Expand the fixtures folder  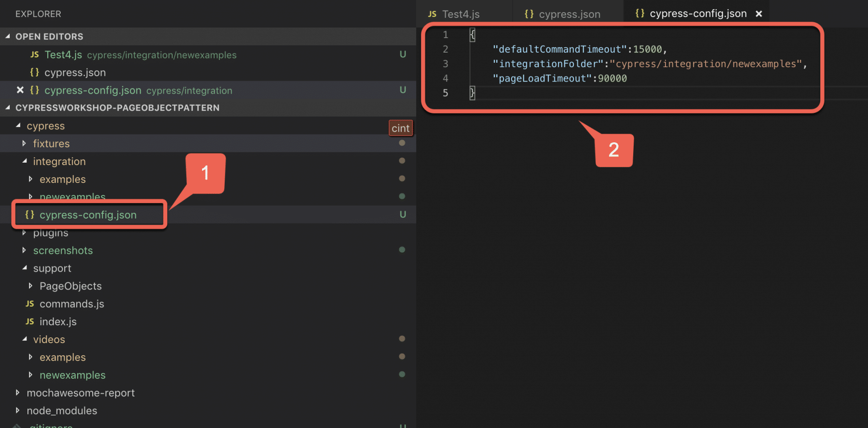(24, 143)
